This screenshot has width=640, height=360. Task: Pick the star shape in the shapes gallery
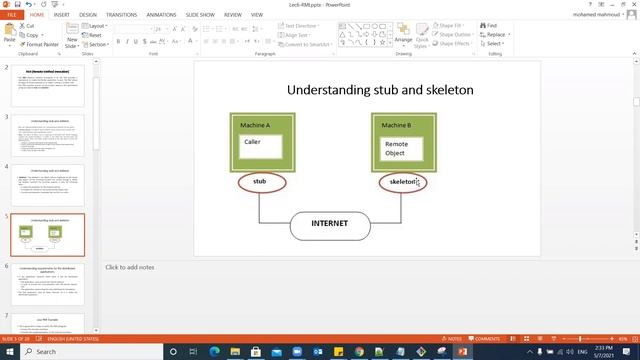point(382,42)
